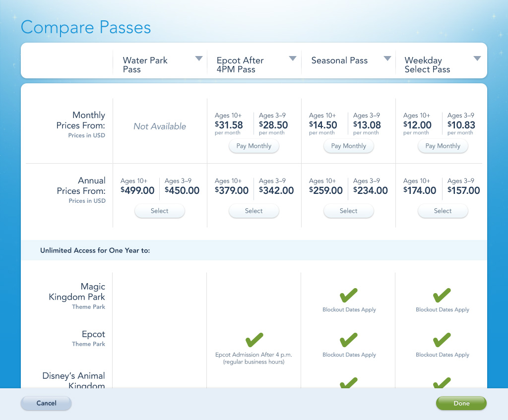Click the Seasonal Pass Magic Kingdom checkmark
The height and width of the screenshot is (420, 508).
(348, 296)
